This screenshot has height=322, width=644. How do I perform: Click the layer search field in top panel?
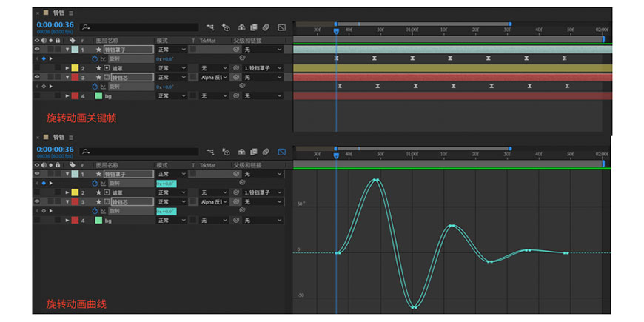coord(137,27)
